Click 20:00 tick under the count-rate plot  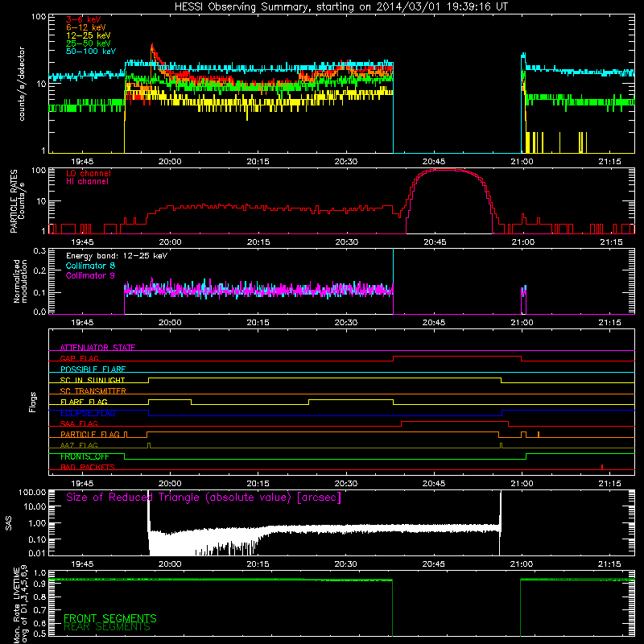pos(170,162)
